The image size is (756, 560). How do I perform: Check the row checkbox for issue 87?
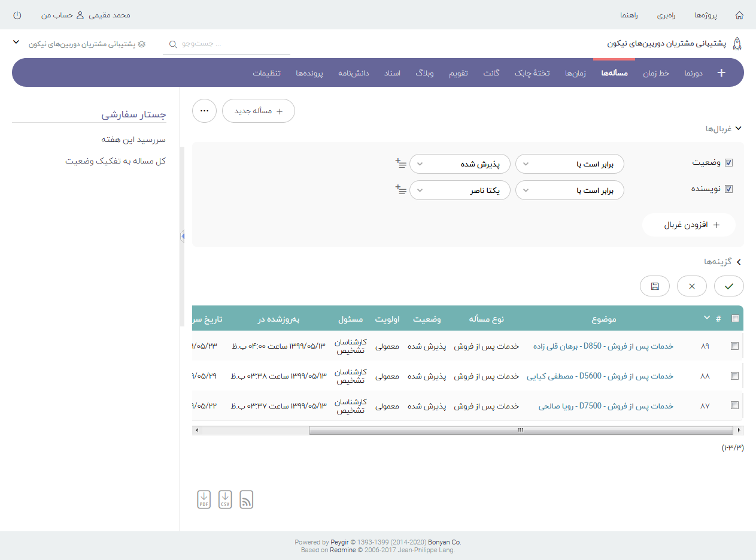[734, 405]
